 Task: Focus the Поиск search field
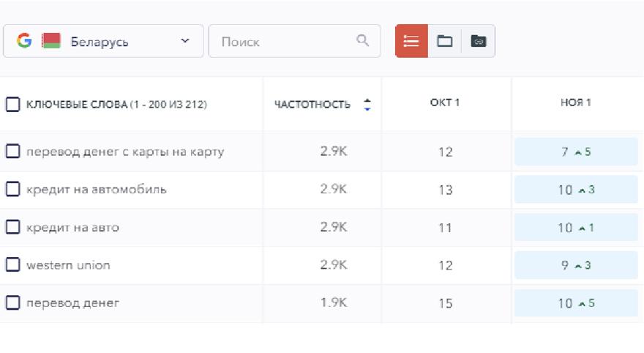(x=285, y=42)
